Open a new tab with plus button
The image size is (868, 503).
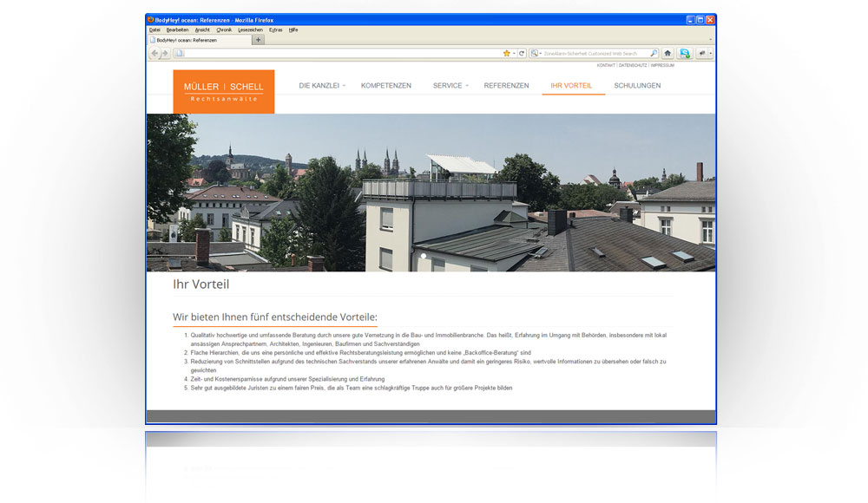pyautogui.click(x=258, y=40)
